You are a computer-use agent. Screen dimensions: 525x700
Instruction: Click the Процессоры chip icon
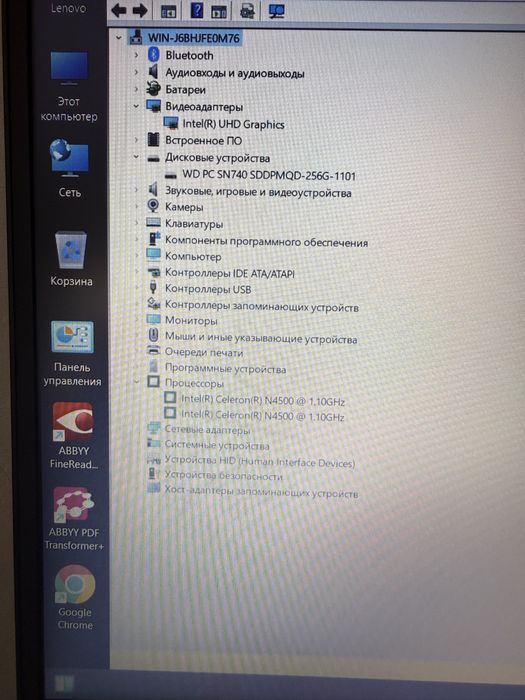click(153, 382)
